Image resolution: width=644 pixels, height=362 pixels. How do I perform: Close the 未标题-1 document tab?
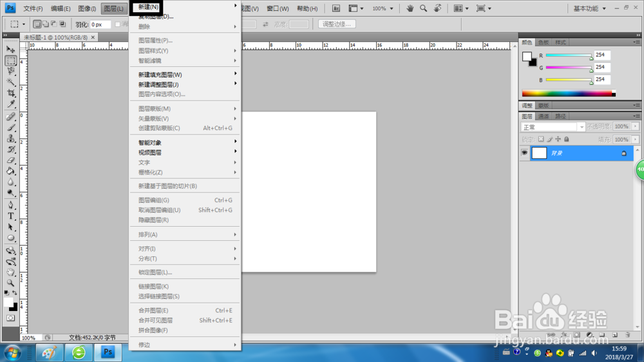click(93, 37)
